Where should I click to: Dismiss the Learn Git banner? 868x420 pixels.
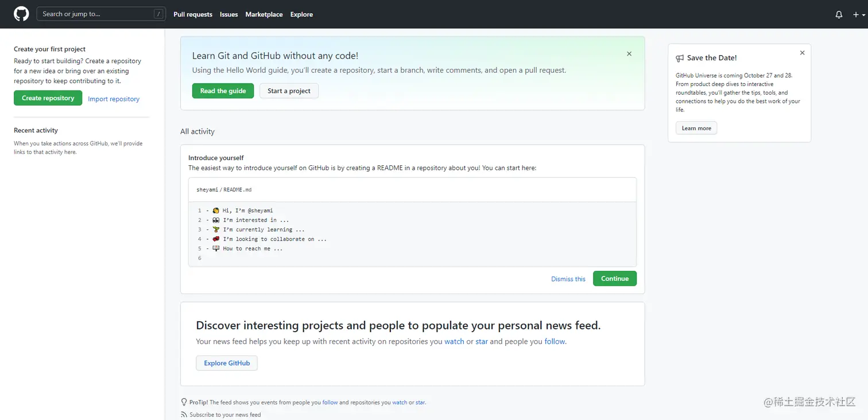point(629,54)
